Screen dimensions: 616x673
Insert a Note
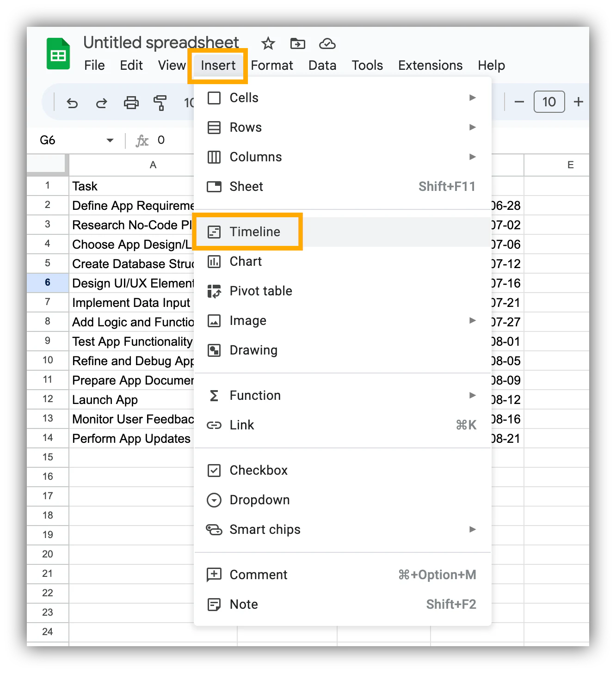click(x=343, y=605)
